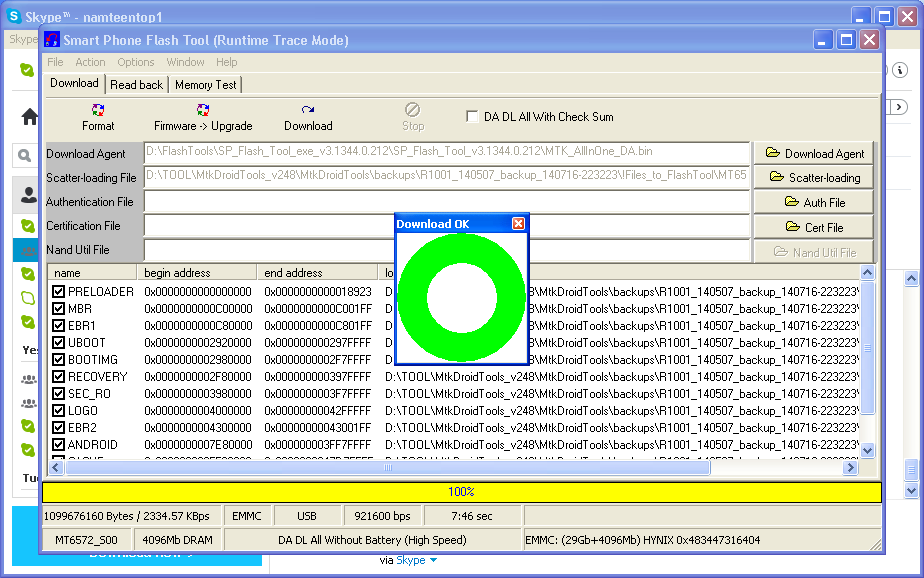The height and width of the screenshot is (578, 924).
Task: Open the Options menu
Action: pos(136,62)
